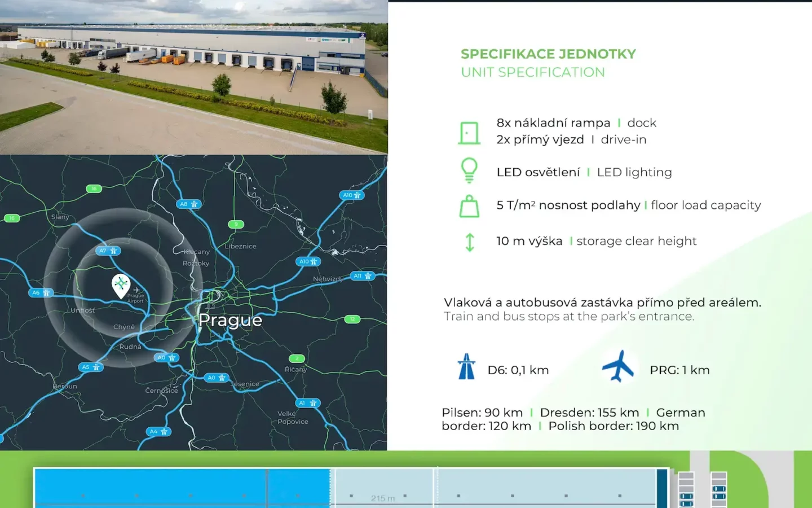Click the A5 motorway badge
This screenshot has width=812, height=508.
coord(91,367)
